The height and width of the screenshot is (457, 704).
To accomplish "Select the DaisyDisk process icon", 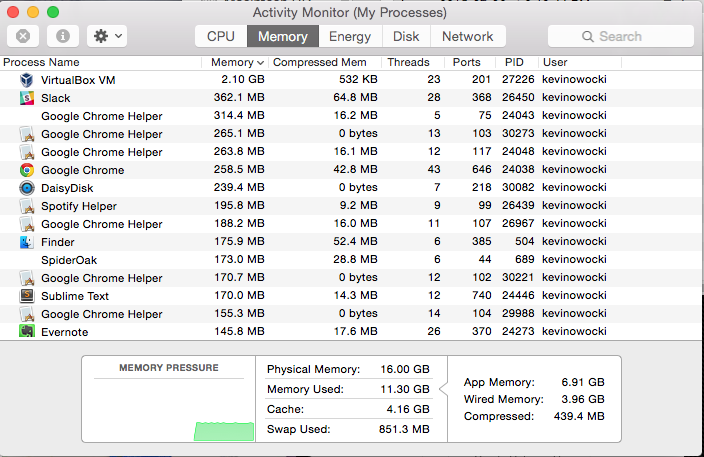I will (27, 188).
